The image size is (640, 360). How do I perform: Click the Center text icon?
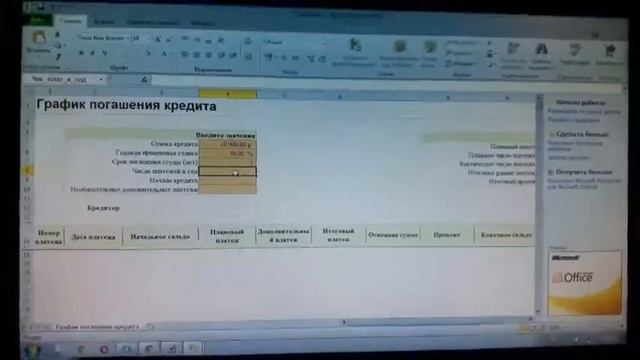(197, 55)
